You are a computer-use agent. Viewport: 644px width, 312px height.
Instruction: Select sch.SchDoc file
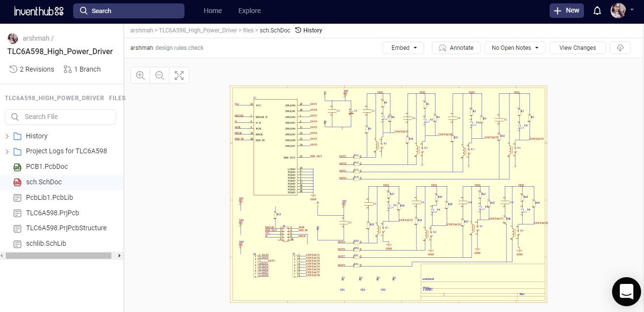pyautogui.click(x=44, y=182)
